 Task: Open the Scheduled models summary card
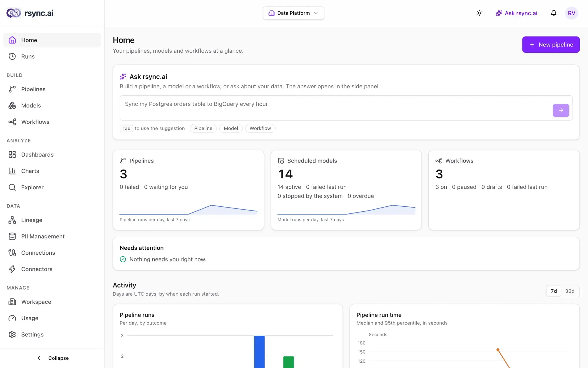(346, 190)
